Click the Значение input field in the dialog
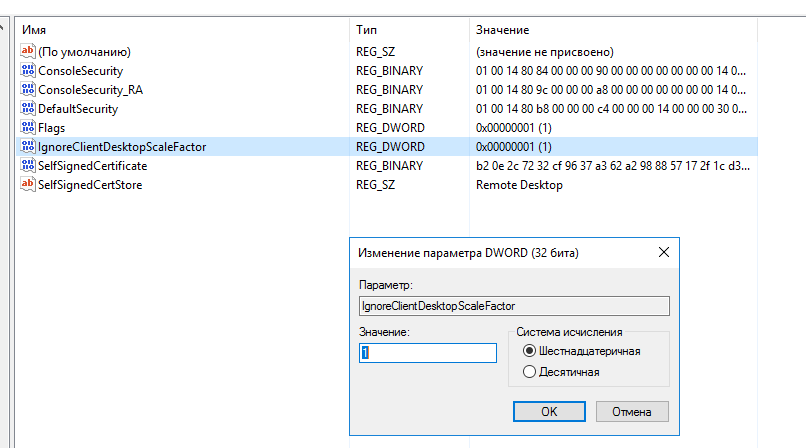 (x=428, y=353)
